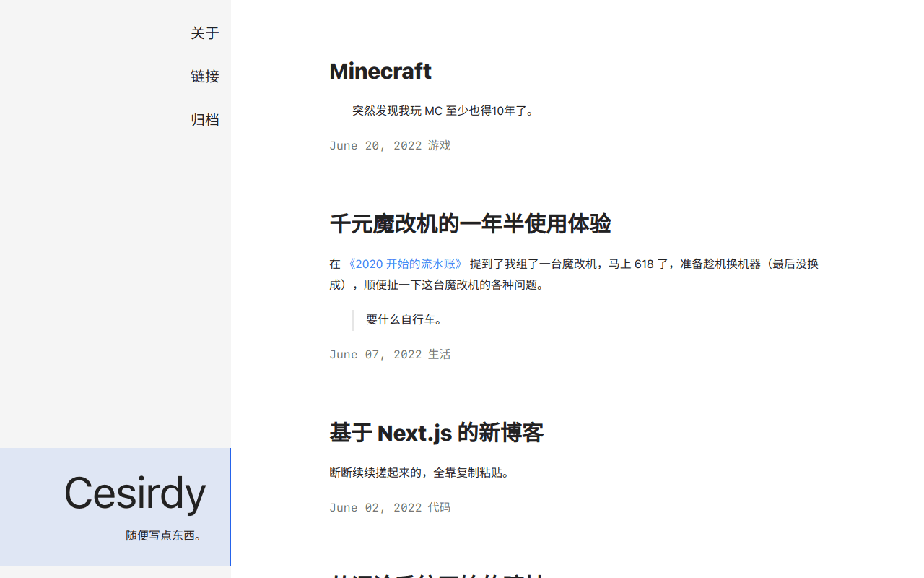Open the 关于 page in sidebar
Screen dimensions: 924x578
[204, 33]
